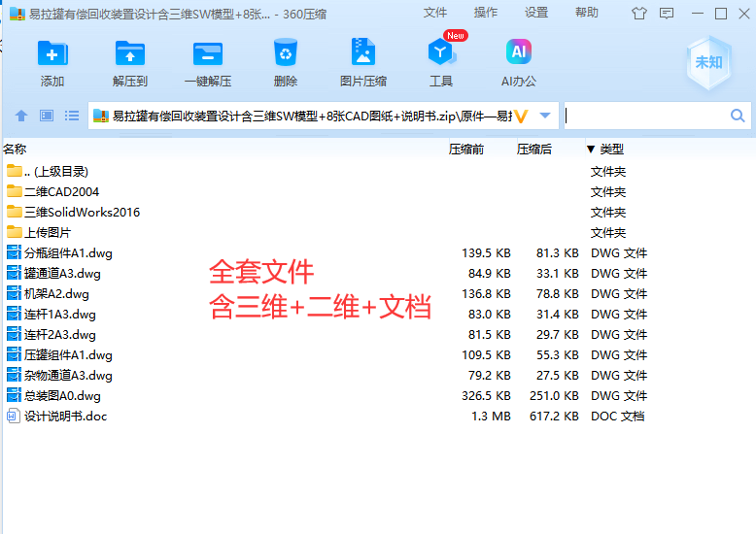This screenshot has height=534, width=756.
Task: Click the 139.5 KB size cell
Action: [486, 253]
